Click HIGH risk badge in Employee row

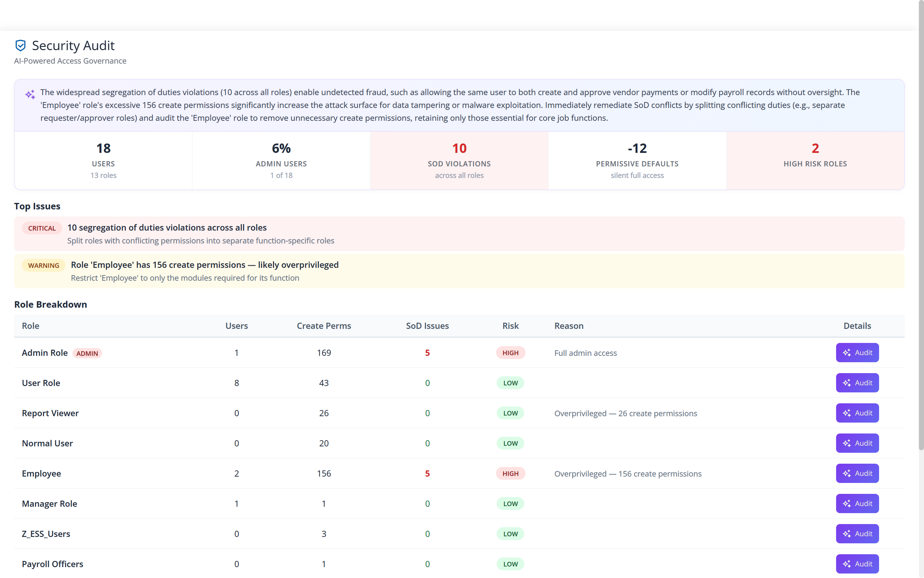(x=510, y=473)
